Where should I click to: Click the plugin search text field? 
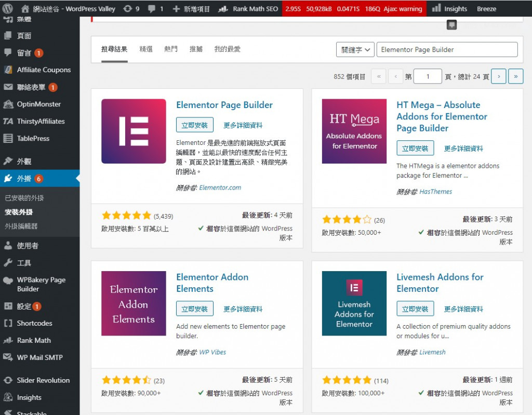tap(447, 49)
